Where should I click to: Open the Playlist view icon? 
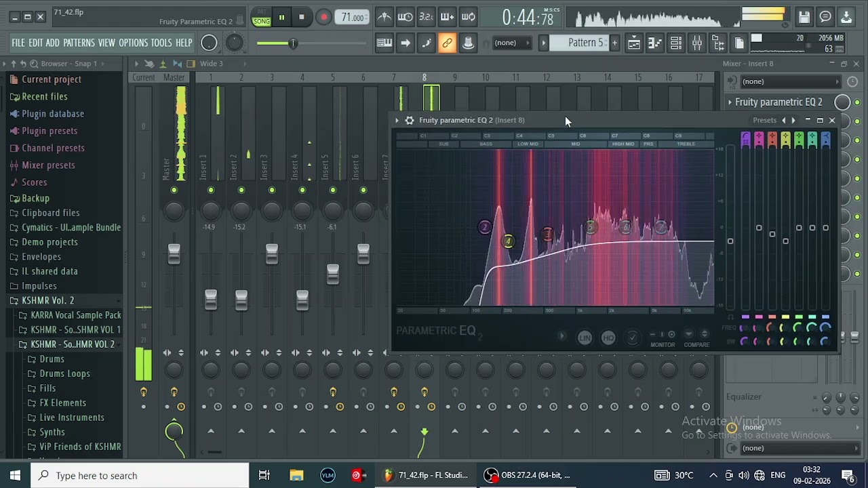633,43
